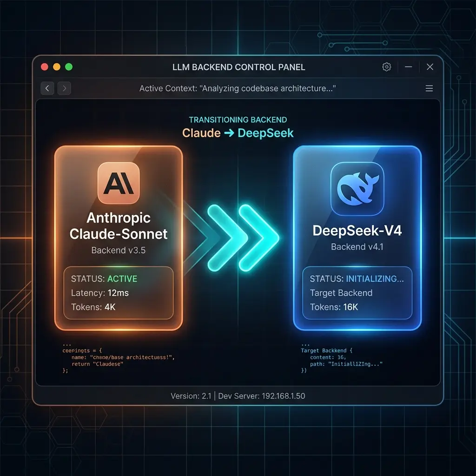Click the back navigation arrow
Image resolution: width=476 pixels, height=476 pixels.
47,88
